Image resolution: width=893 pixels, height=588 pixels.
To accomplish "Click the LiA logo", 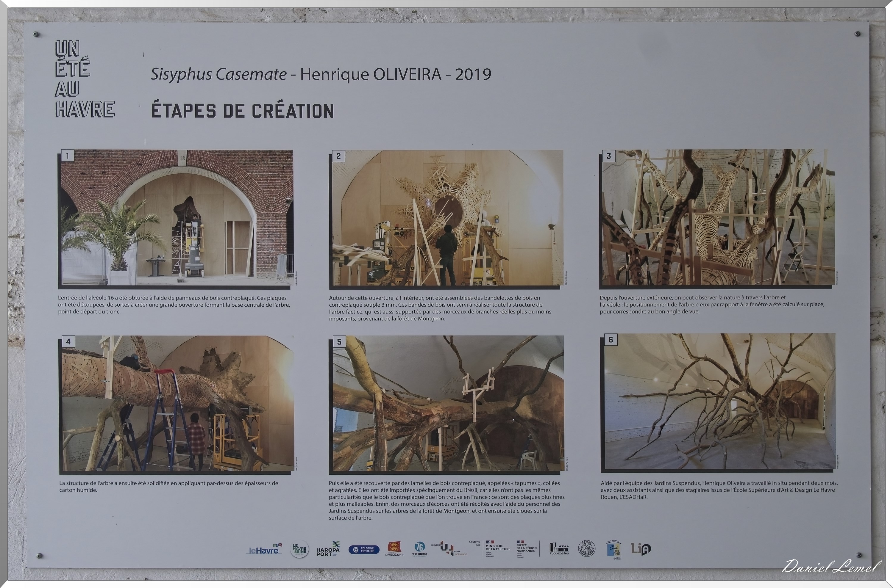I will (x=641, y=549).
